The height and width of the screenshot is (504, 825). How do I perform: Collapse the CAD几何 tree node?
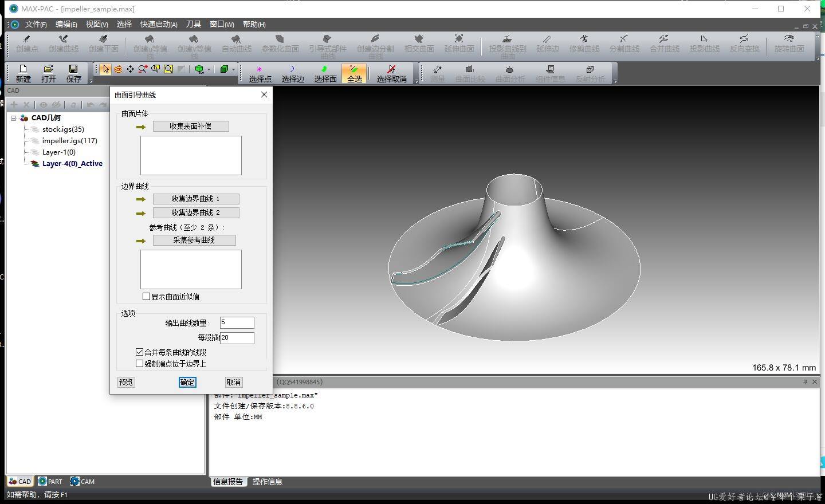(13, 118)
